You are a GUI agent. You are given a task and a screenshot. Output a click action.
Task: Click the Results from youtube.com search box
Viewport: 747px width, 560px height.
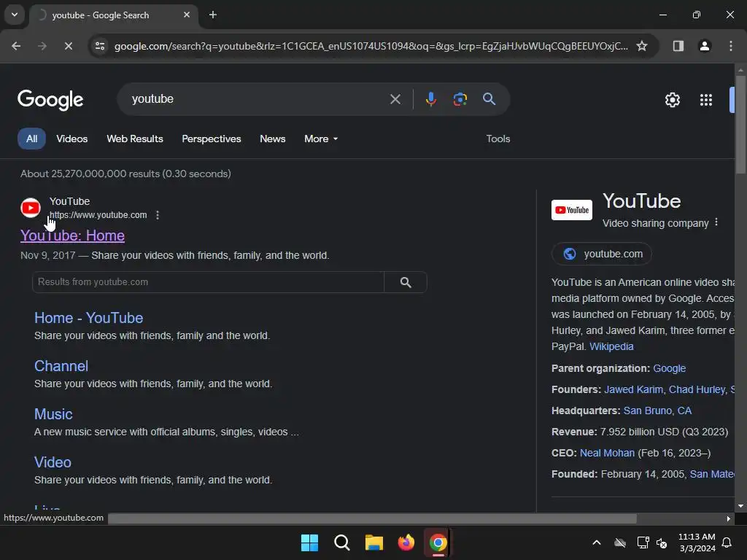pyautogui.click(x=208, y=282)
